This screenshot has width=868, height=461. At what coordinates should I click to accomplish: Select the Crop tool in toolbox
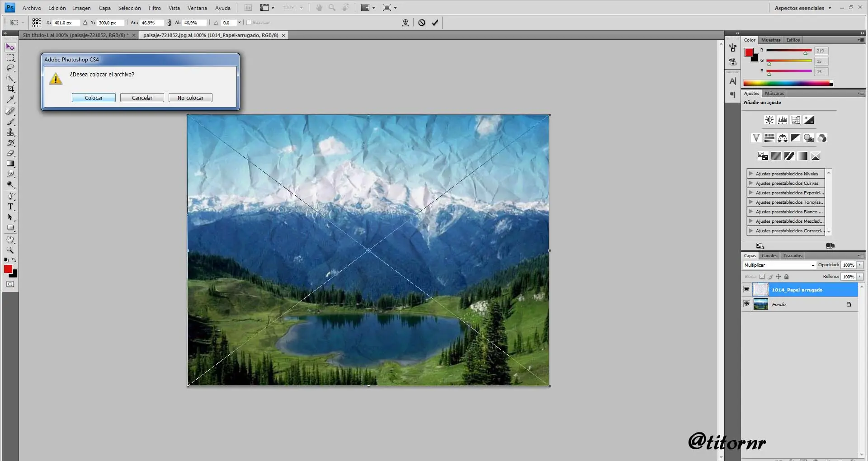tap(10, 89)
